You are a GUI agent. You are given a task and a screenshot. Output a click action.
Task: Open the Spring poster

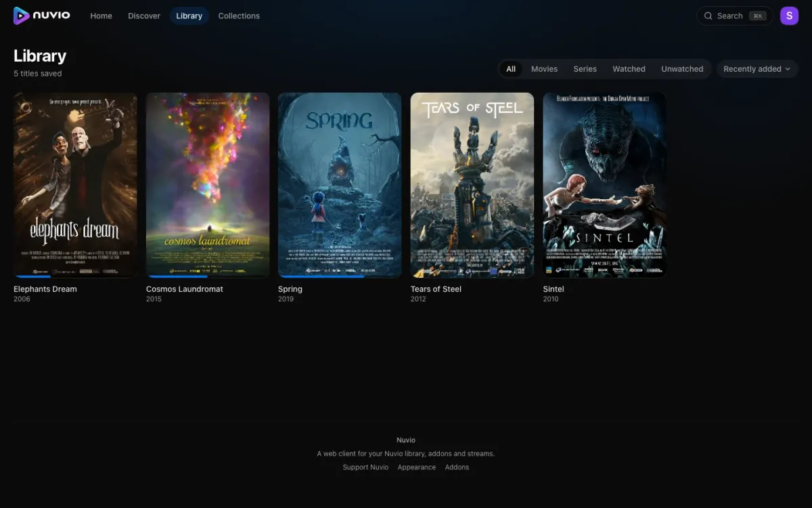coord(340,185)
